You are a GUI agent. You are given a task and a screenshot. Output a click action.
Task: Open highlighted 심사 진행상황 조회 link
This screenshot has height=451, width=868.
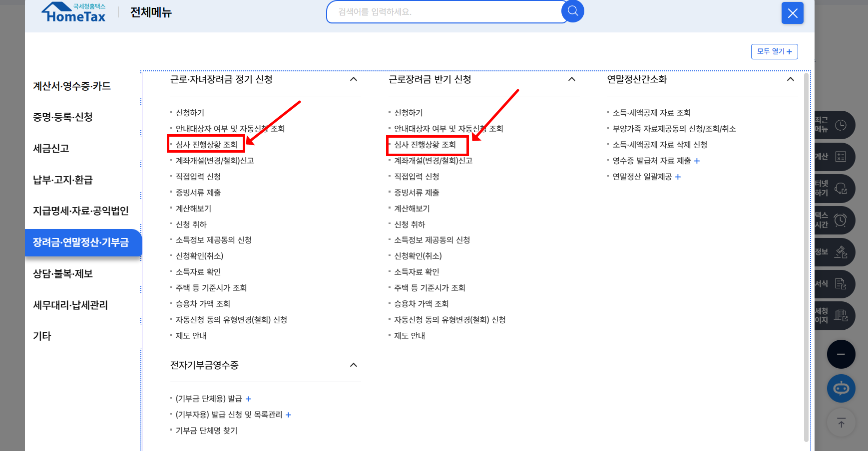pos(206,144)
